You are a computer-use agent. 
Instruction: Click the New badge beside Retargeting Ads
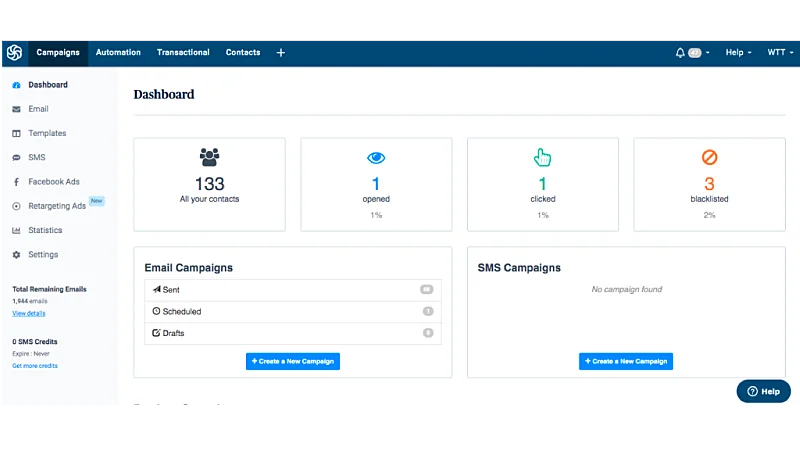[96, 201]
